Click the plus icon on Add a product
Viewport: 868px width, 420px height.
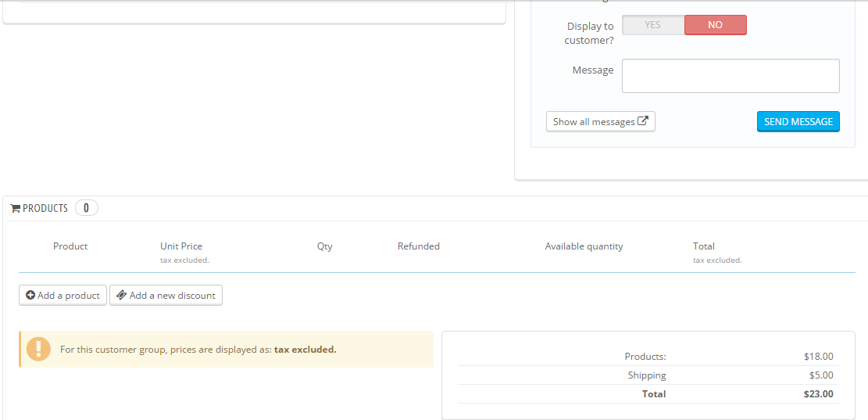click(x=30, y=295)
